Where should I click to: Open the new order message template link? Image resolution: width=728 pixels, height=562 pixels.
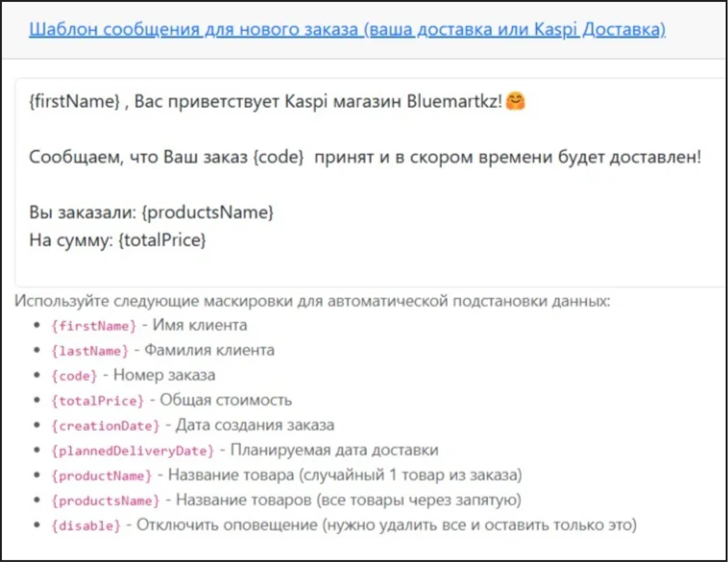coord(347,29)
